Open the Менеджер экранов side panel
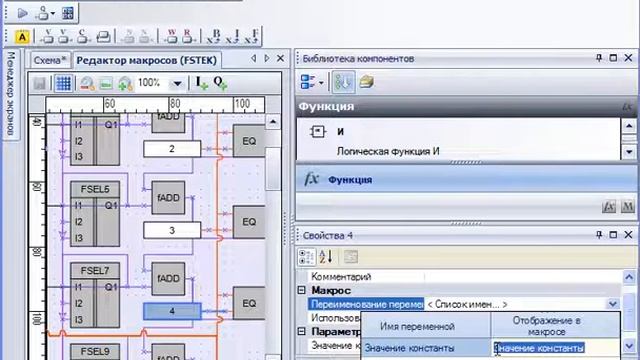Image resolution: width=640 pixels, height=360 pixels. coord(11,94)
